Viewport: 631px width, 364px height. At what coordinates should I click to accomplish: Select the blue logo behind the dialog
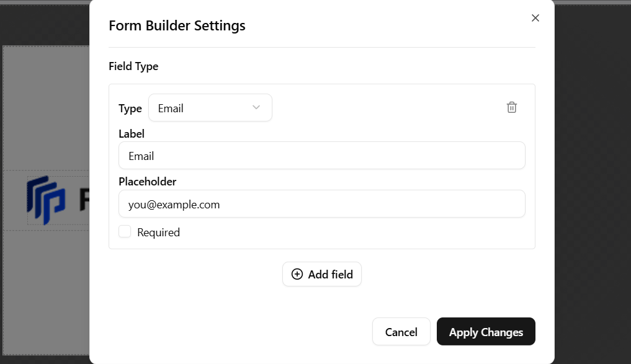(45, 200)
